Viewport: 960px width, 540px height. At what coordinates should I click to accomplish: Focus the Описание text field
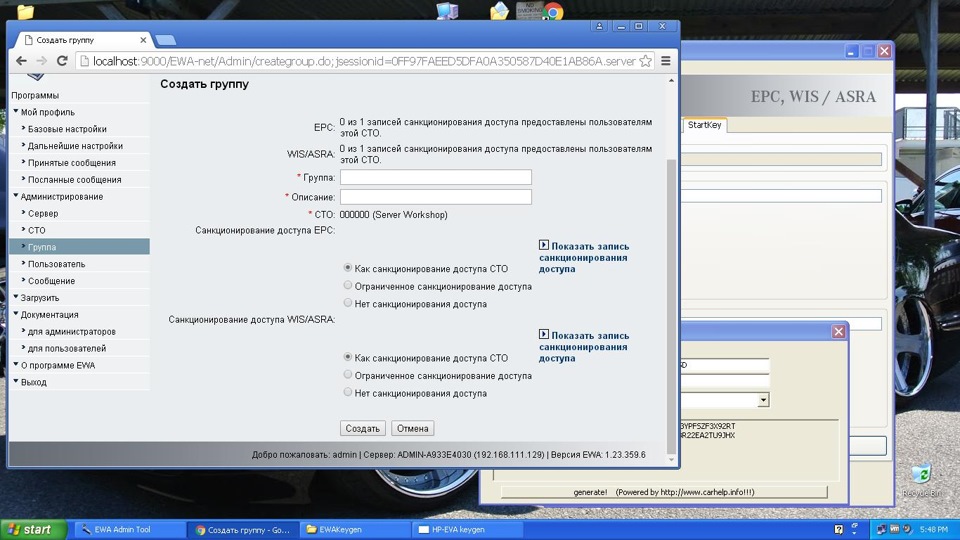(435, 197)
